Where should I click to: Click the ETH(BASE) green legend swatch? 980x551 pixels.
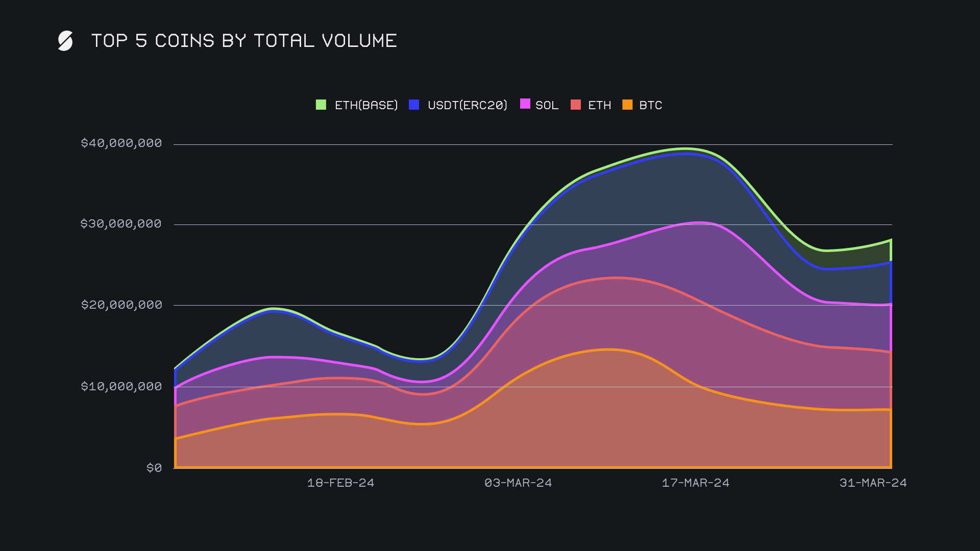pyautogui.click(x=321, y=105)
